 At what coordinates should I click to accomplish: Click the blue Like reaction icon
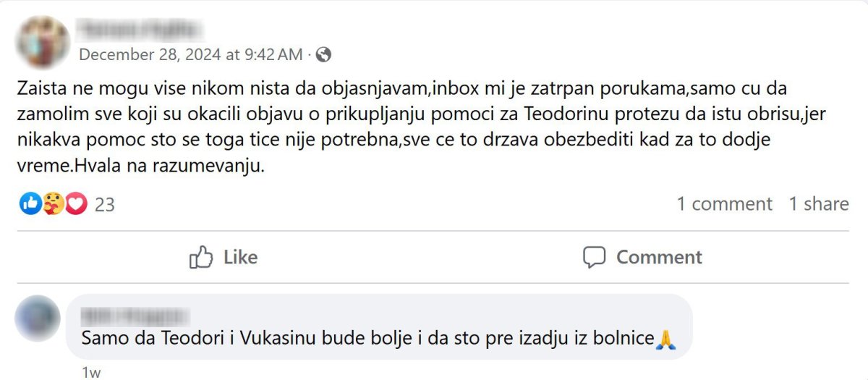click(30, 204)
